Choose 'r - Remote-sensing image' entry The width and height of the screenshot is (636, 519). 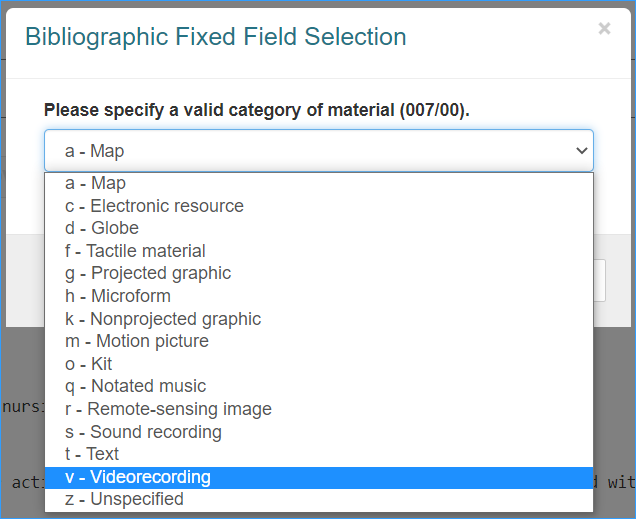pyautogui.click(x=319, y=409)
